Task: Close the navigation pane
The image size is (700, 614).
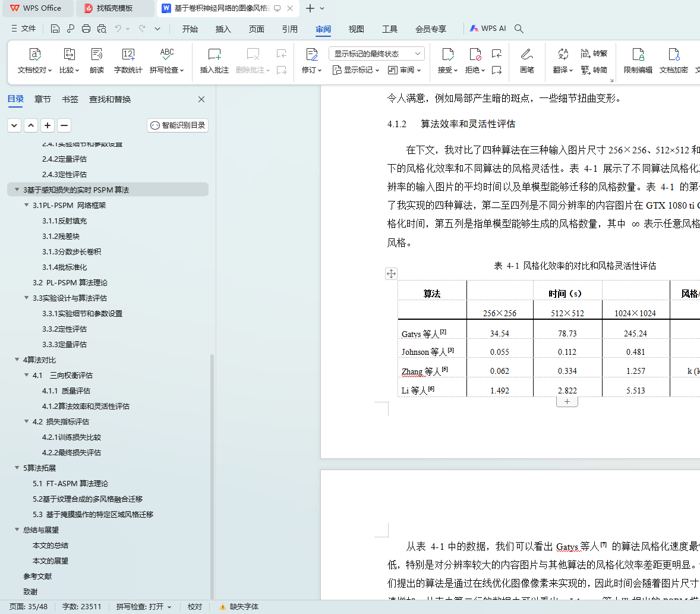Action: [x=201, y=99]
